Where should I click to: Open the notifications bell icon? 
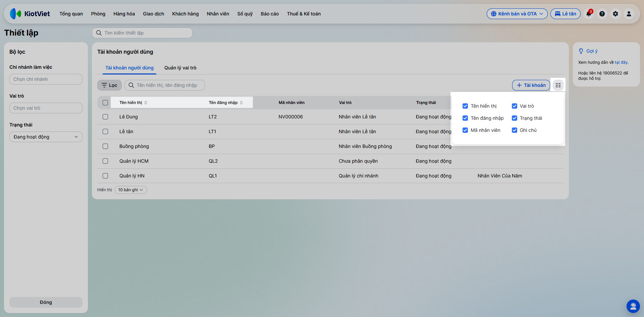tap(589, 14)
